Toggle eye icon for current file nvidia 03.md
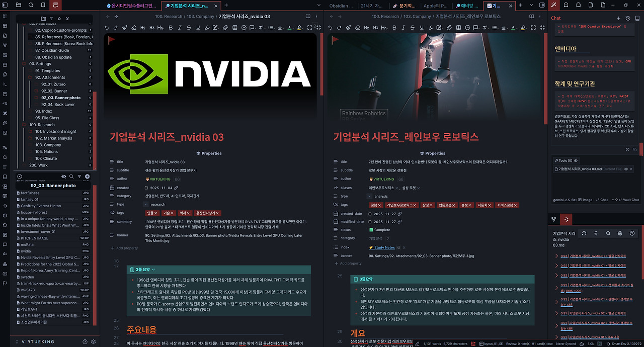This screenshot has height=347, width=644. click(x=626, y=169)
